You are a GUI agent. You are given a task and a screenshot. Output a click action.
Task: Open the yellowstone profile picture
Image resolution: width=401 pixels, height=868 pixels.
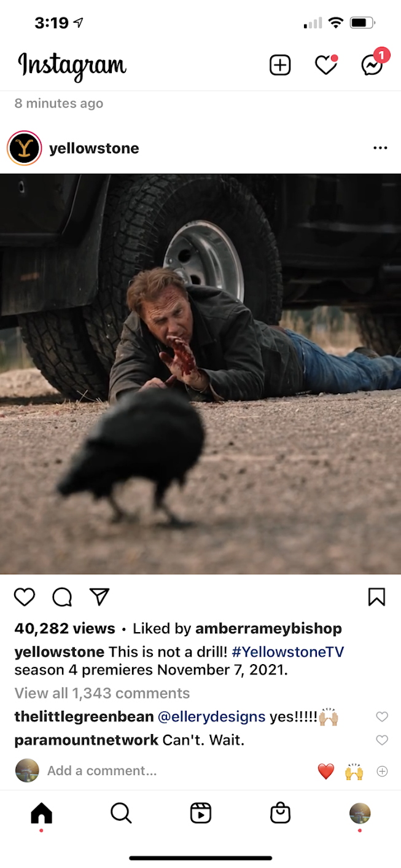(25, 148)
